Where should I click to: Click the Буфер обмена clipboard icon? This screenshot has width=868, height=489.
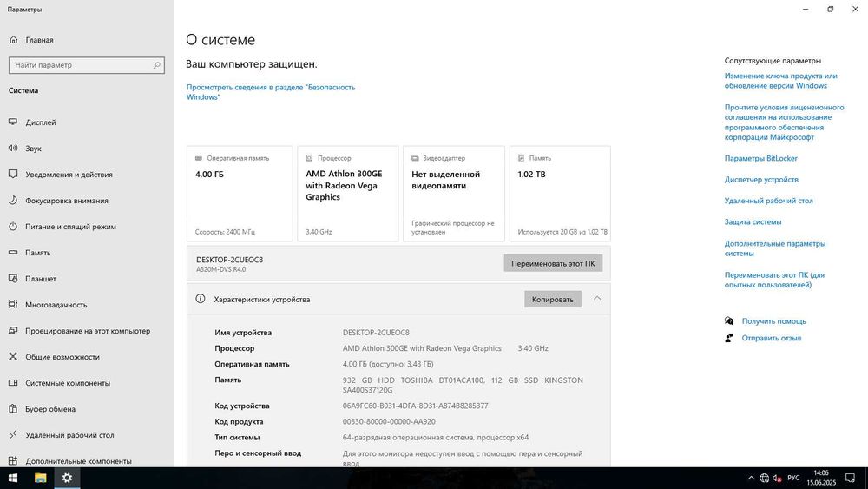tap(13, 408)
